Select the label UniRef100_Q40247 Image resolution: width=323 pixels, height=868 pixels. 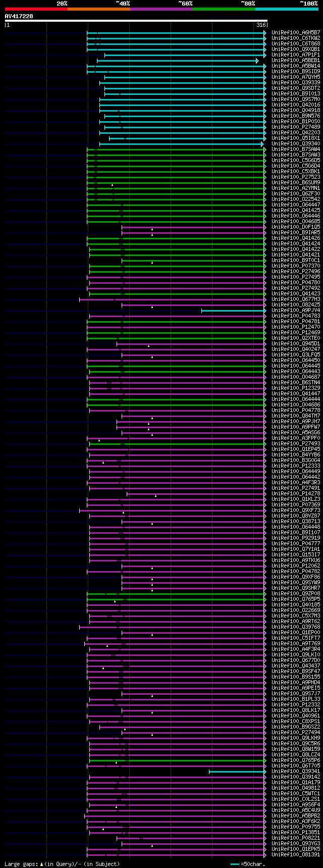[x=296, y=349]
